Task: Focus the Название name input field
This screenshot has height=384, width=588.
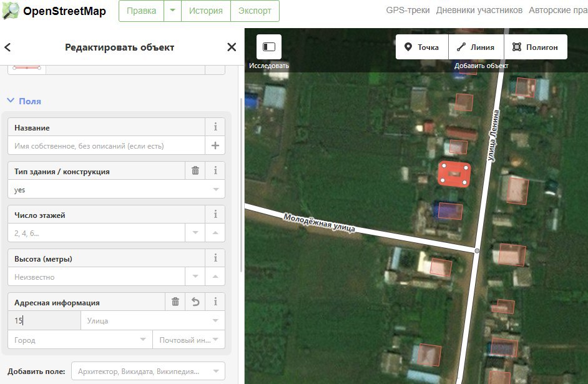Action: coord(107,145)
